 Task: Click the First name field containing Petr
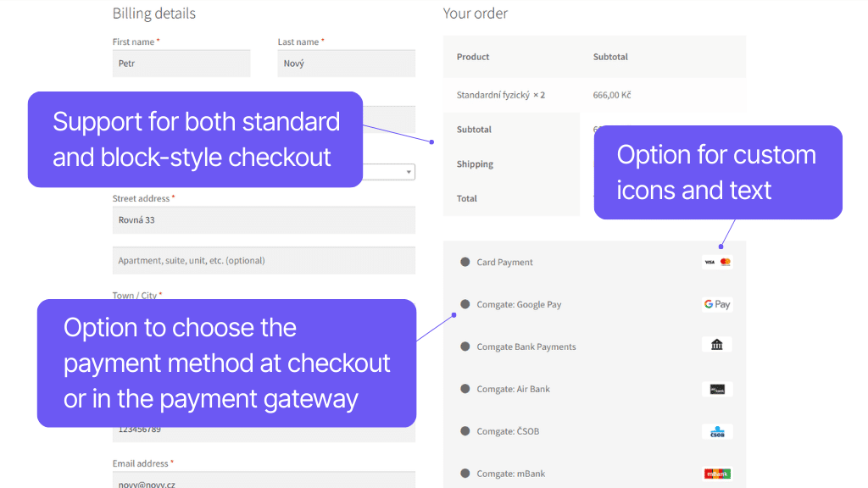[x=181, y=63]
